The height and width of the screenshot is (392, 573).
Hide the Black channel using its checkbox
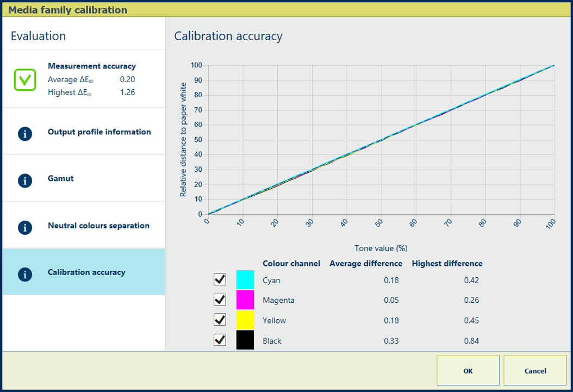click(x=220, y=340)
